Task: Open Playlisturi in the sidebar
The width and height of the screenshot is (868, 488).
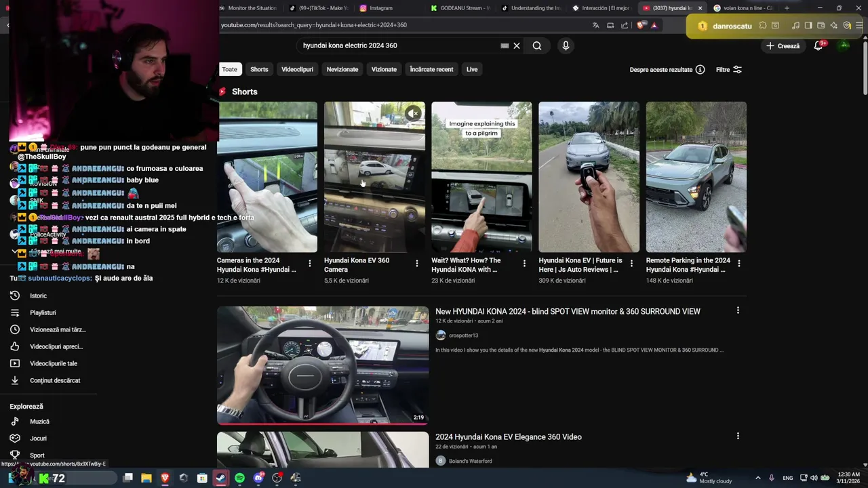Action: [x=43, y=312]
